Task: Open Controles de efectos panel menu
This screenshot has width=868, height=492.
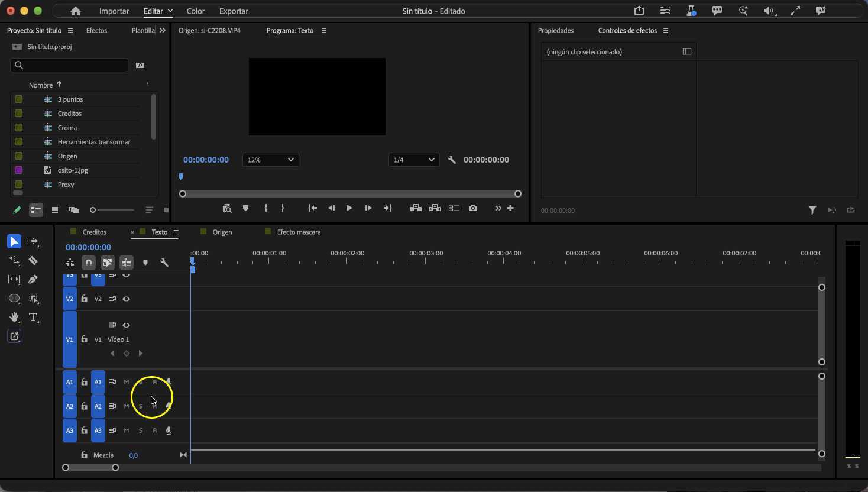Action: point(665,31)
